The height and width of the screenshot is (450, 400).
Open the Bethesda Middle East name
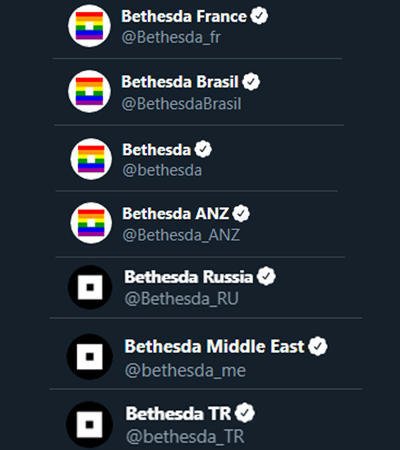pyautogui.click(x=214, y=347)
